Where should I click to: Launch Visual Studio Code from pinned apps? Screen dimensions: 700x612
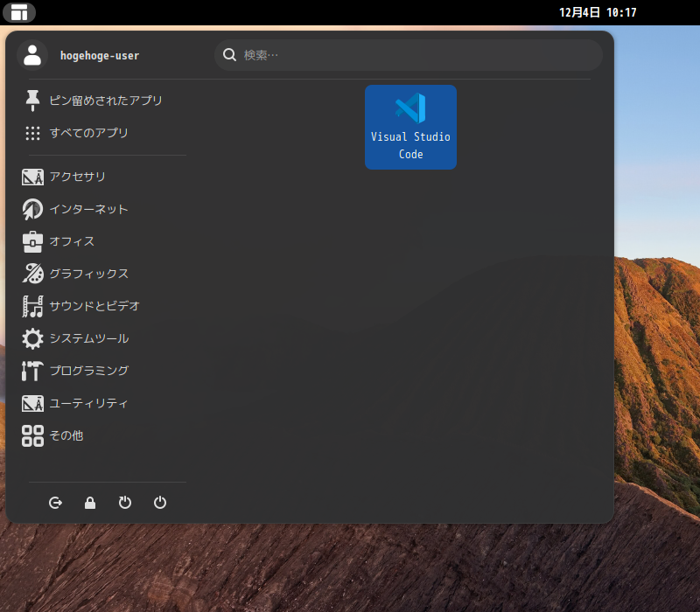[x=410, y=127]
